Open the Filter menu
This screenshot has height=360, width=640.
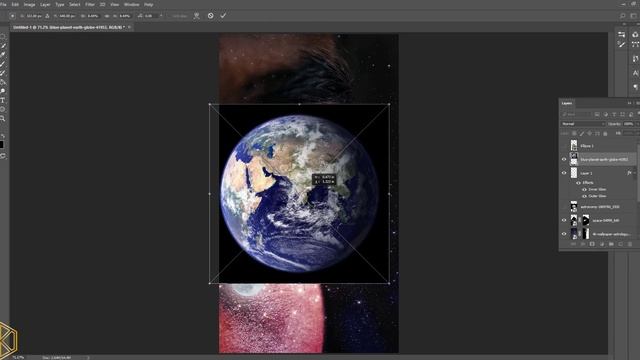[90, 4]
